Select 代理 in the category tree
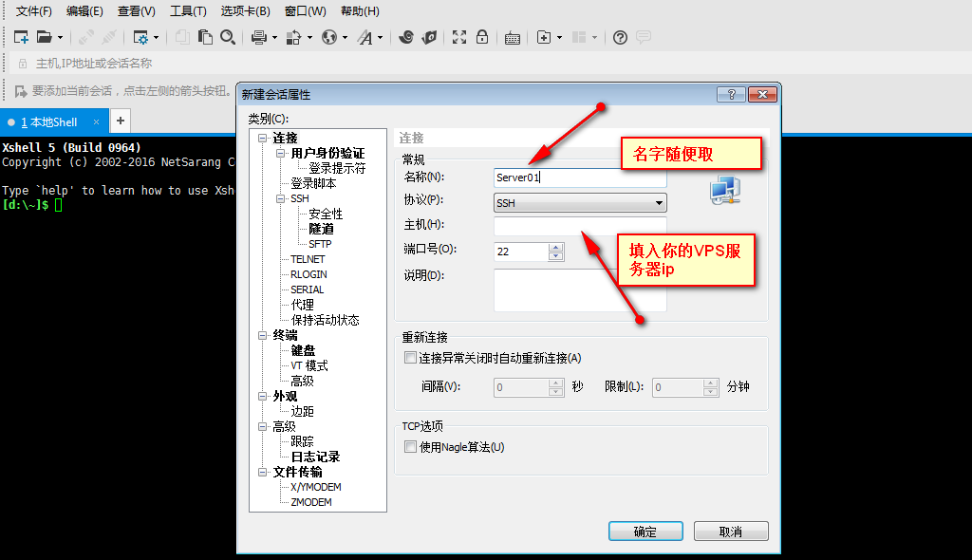Image resolution: width=972 pixels, height=560 pixels. 302,305
